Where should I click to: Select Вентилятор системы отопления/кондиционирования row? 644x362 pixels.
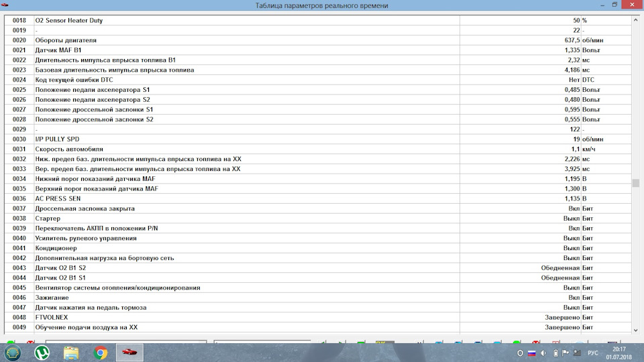pyautogui.click(x=318, y=288)
